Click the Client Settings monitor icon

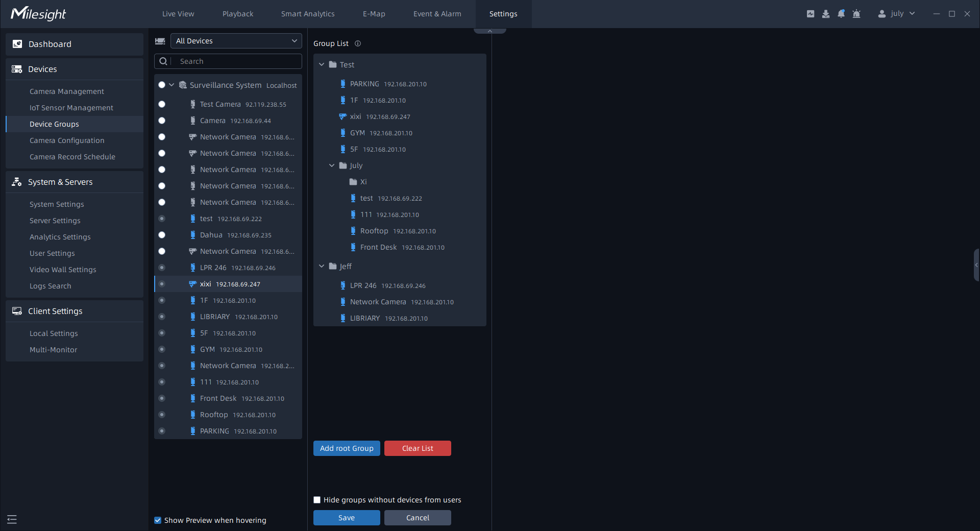click(17, 311)
